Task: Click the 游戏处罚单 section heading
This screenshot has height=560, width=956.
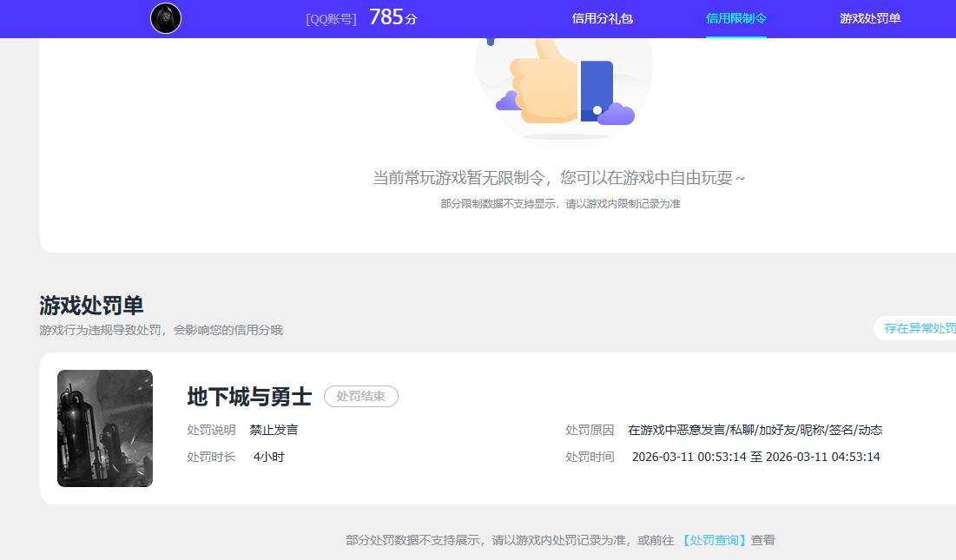Action: [91, 306]
